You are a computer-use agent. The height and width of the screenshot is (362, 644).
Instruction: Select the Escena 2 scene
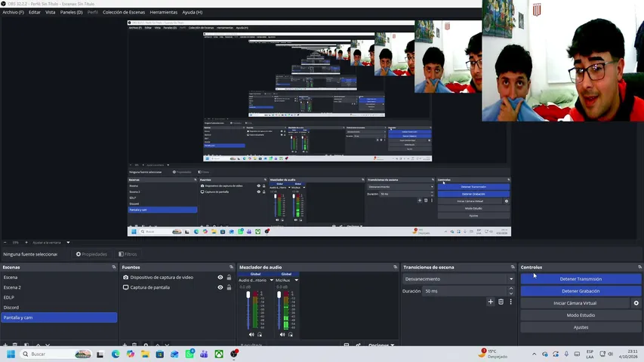click(59, 287)
